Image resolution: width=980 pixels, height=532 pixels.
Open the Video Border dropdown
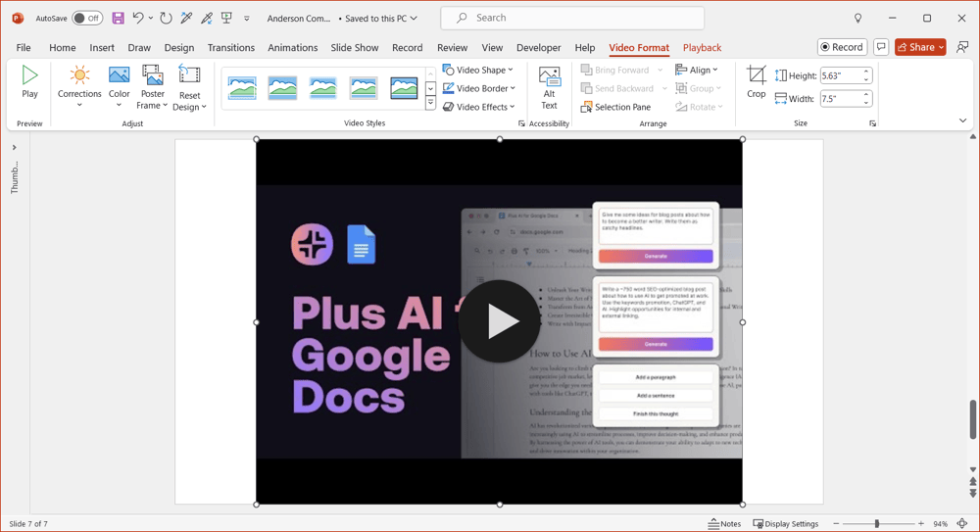click(x=479, y=88)
